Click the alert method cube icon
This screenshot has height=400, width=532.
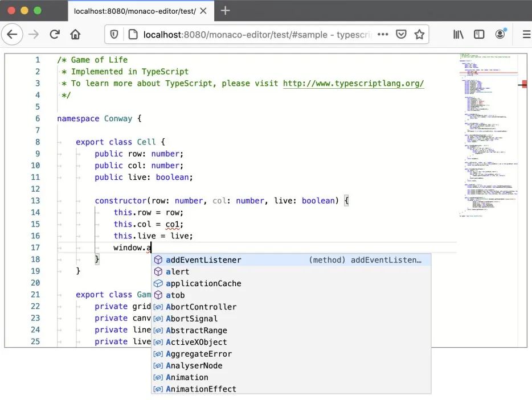pos(158,272)
